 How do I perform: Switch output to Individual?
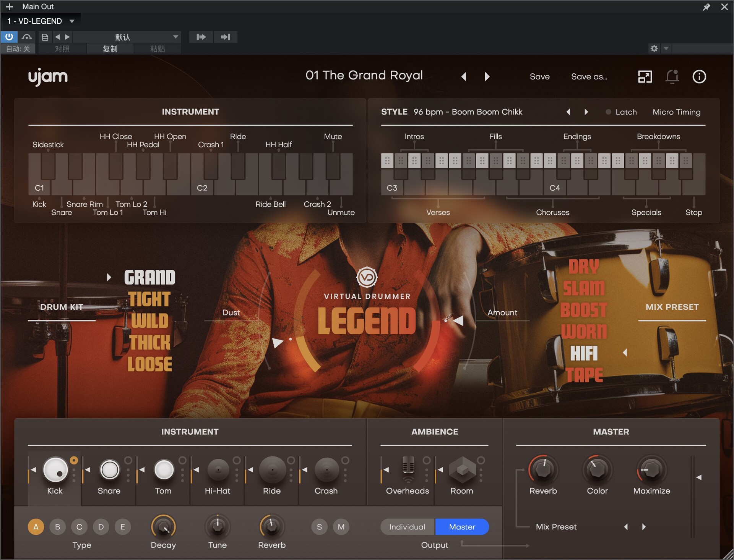[408, 527]
